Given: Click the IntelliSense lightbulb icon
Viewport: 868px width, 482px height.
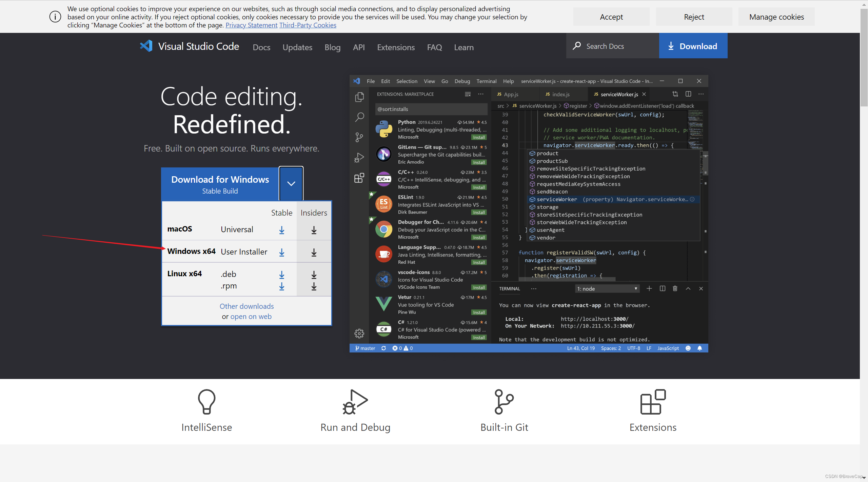Looking at the screenshot, I should (206, 402).
